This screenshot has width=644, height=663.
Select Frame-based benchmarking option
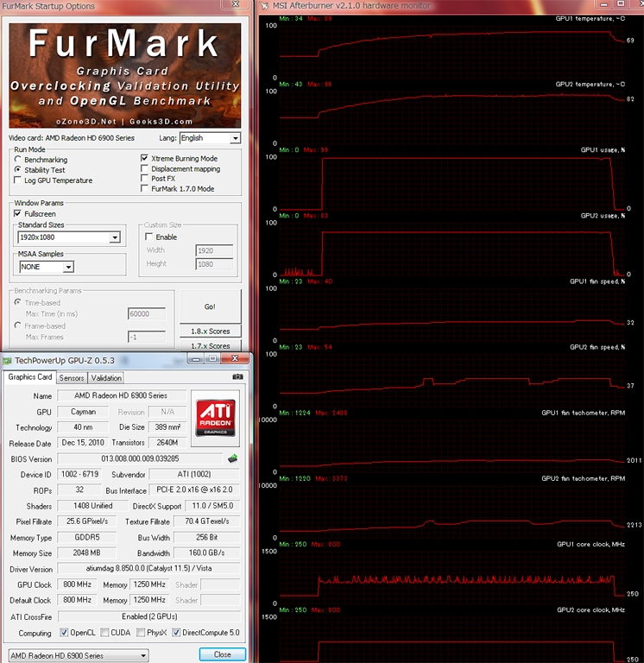coord(18,325)
